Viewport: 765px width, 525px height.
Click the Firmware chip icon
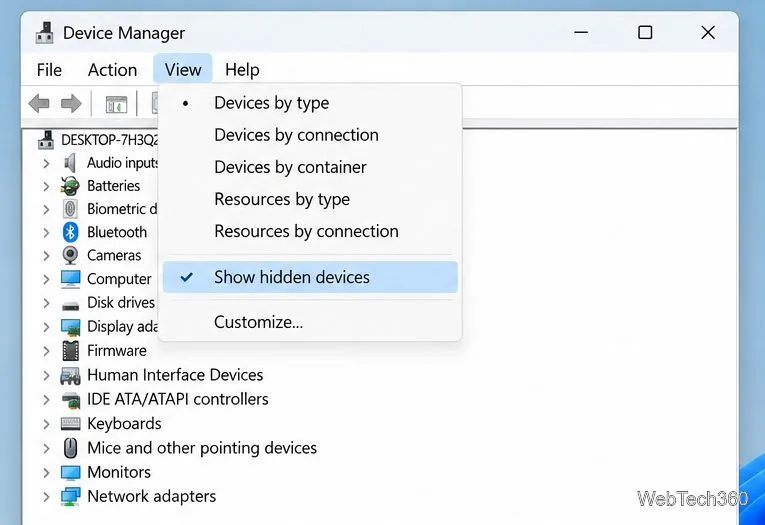coord(70,351)
